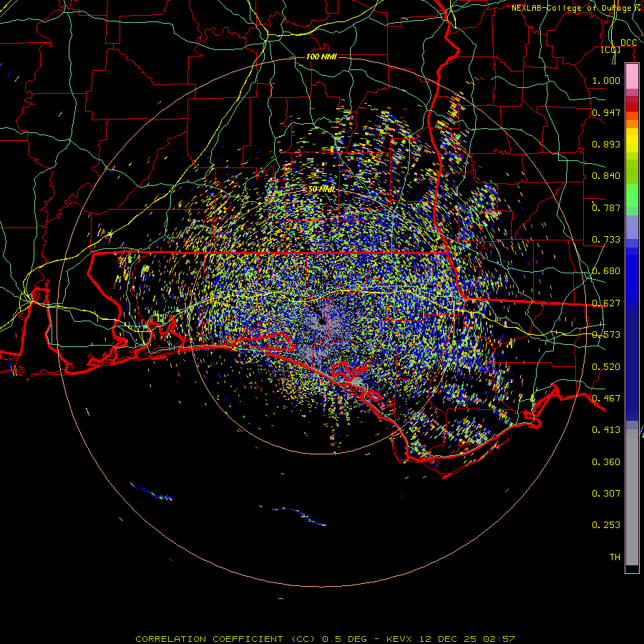Select the 0.360 legend value
Viewport: 644px width, 644px height.
pyautogui.click(x=606, y=462)
